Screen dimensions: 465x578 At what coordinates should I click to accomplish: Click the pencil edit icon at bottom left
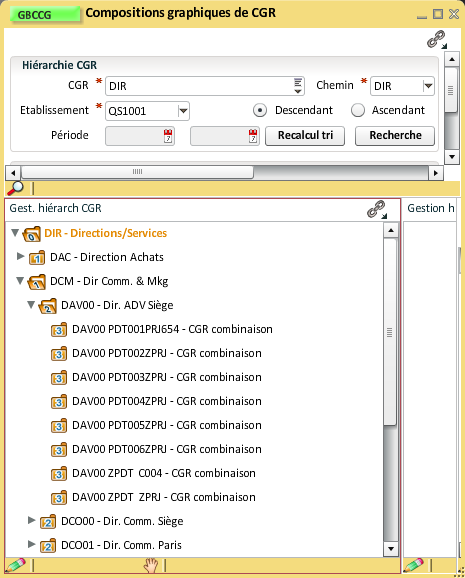pyautogui.click(x=15, y=565)
